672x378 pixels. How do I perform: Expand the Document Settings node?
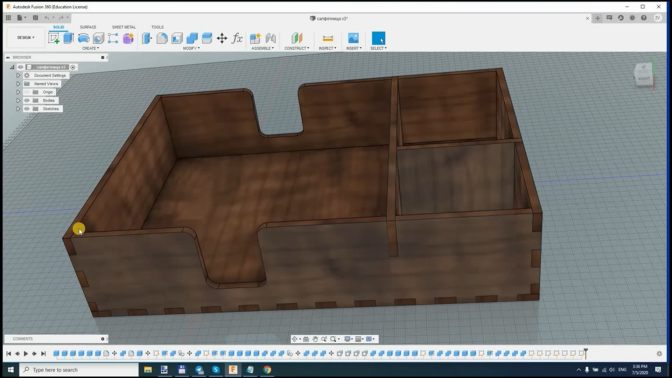pos(18,75)
